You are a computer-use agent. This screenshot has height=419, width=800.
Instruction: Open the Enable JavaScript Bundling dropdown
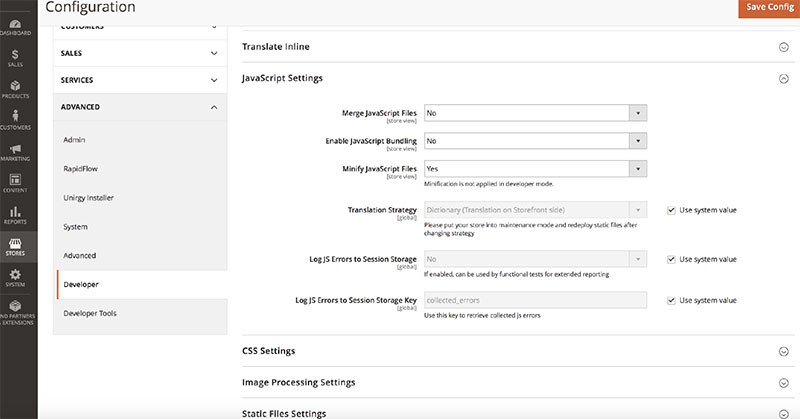click(535, 141)
